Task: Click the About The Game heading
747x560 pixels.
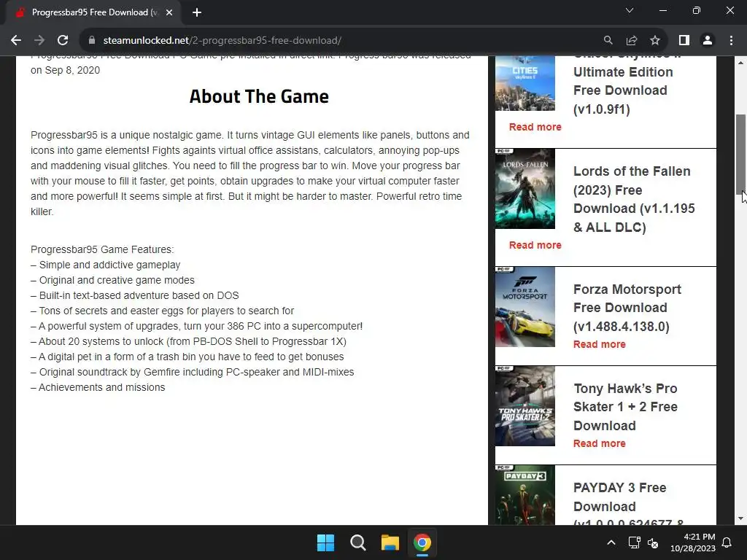Action: 259,96
